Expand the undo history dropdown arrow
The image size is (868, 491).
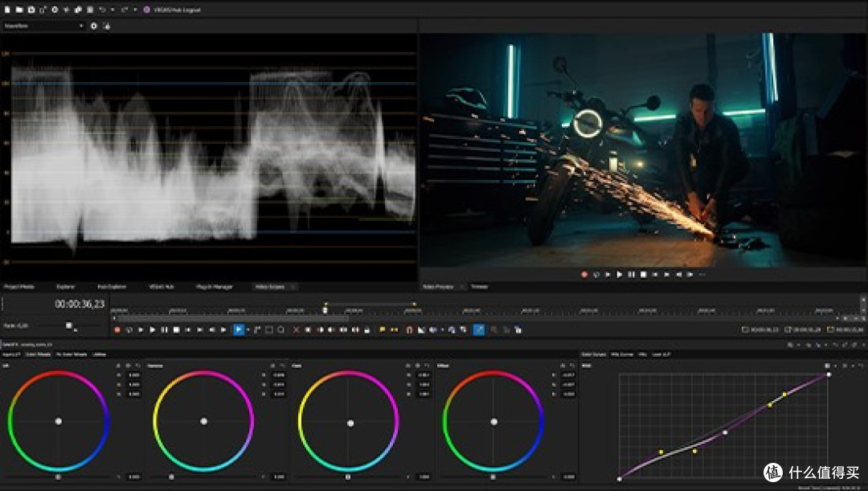113,10
